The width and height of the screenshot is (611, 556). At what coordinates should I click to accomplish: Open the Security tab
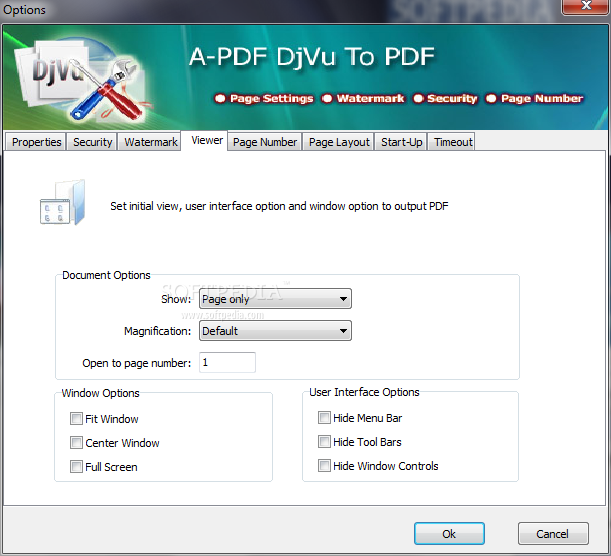pos(92,142)
